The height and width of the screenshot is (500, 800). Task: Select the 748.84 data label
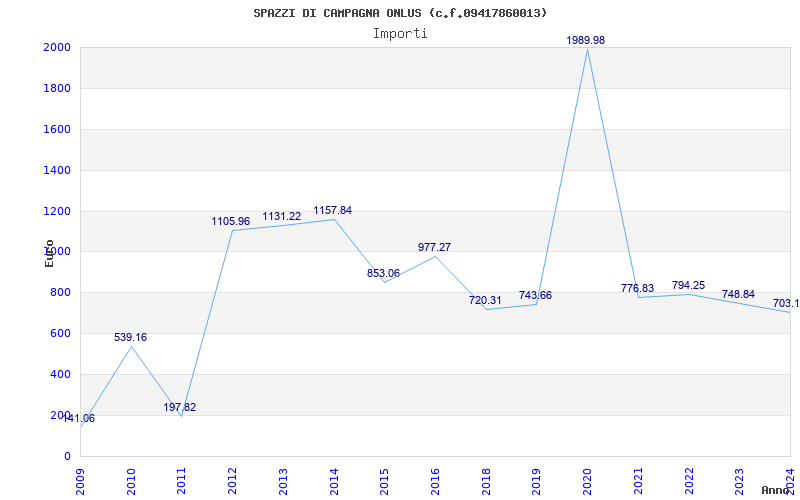738,294
